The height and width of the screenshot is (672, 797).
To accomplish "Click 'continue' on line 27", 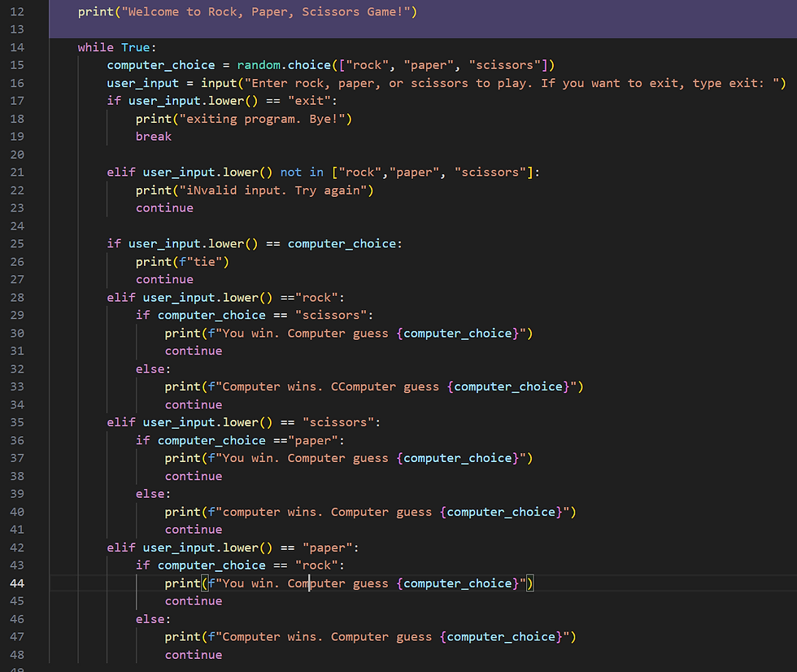I will (x=164, y=280).
